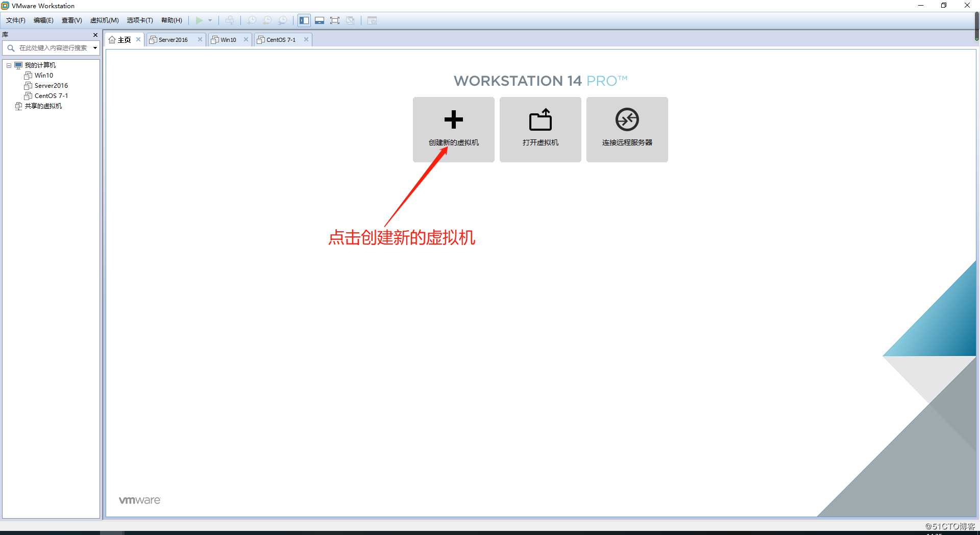Toggle the thumbnail bar view icon
The height and width of the screenshot is (535, 980).
click(x=320, y=20)
